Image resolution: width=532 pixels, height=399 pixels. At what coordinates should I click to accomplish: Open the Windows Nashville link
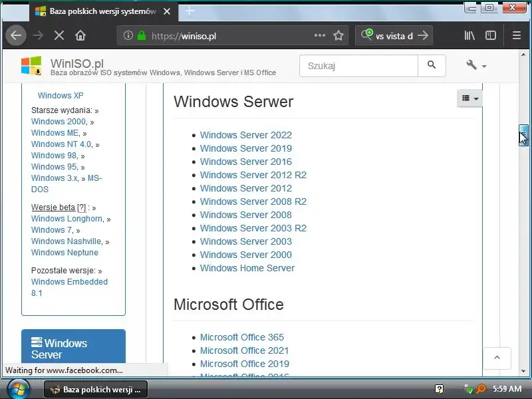(x=66, y=241)
